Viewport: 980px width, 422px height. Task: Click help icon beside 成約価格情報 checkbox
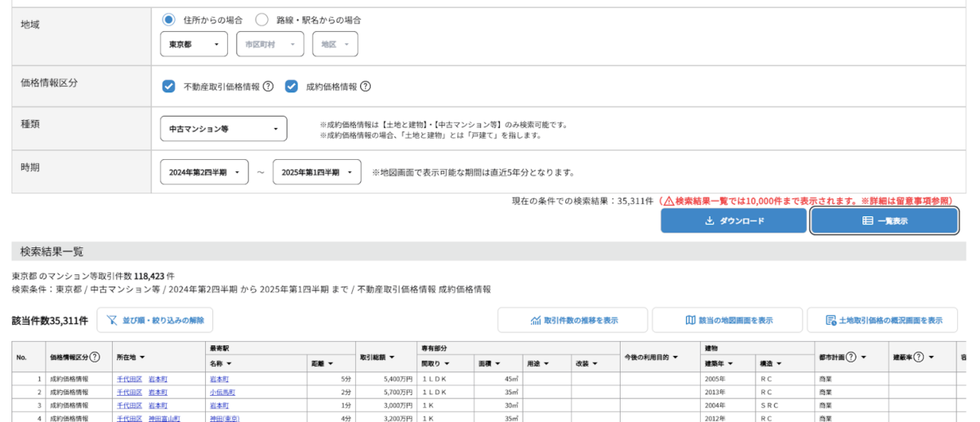coord(365,87)
